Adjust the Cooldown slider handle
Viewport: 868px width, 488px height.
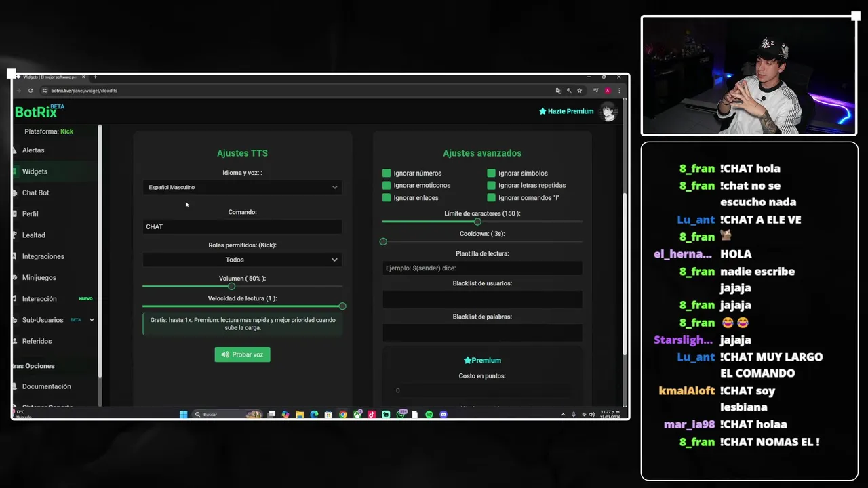(383, 242)
